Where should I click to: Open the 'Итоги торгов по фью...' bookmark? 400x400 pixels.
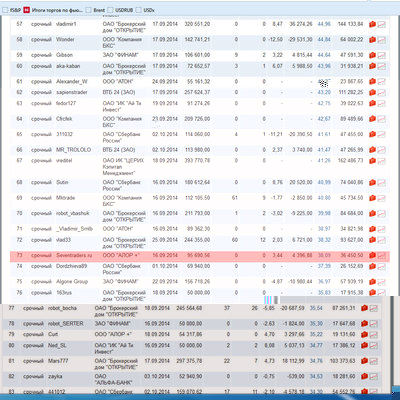pos(53,10)
